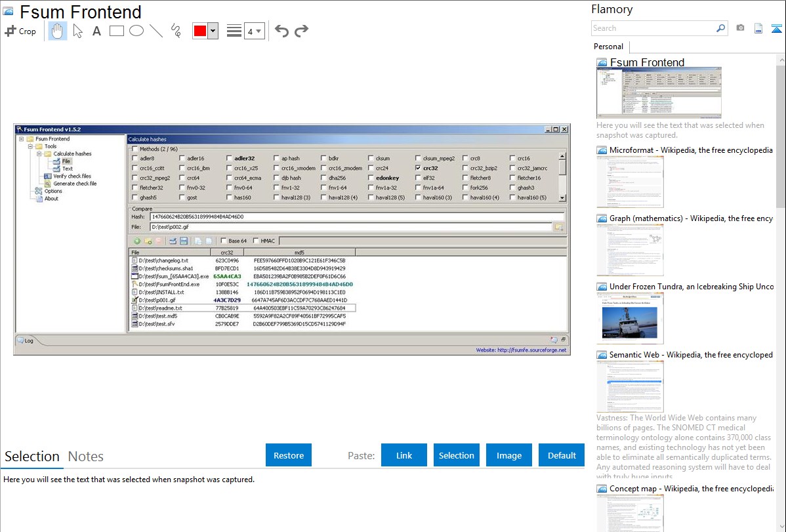Select the File item under Calculate hashes
The height and width of the screenshot is (532, 786).
coord(66,161)
